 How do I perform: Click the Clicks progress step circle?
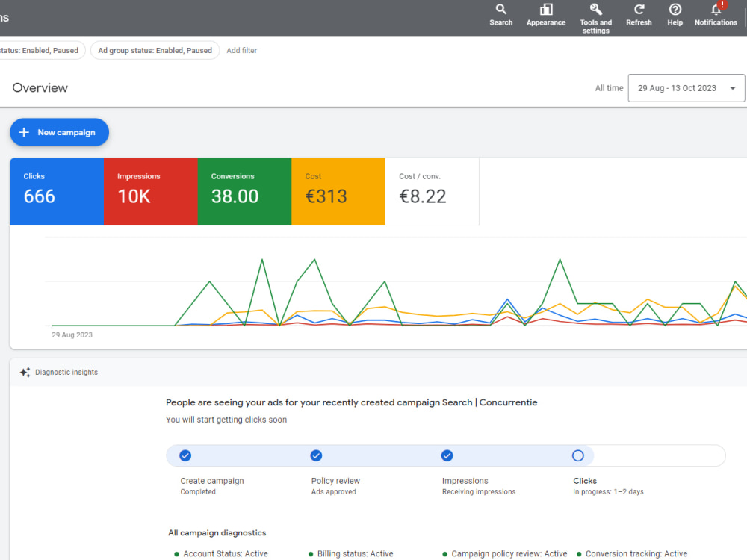pyautogui.click(x=578, y=455)
